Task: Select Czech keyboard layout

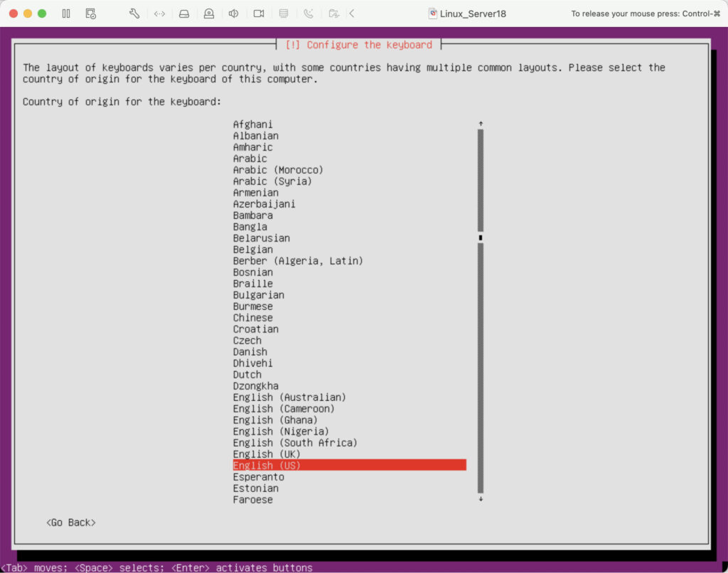Action: pos(349,341)
